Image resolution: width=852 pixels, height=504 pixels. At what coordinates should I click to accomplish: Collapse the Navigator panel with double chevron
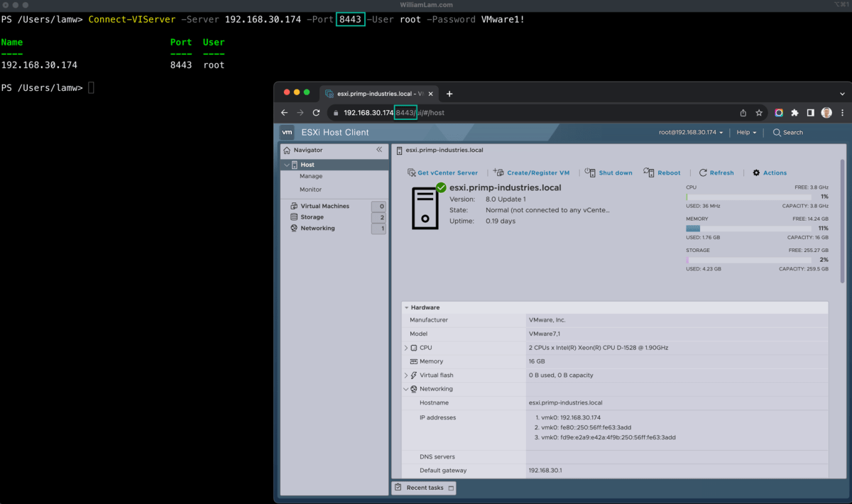pyautogui.click(x=379, y=150)
